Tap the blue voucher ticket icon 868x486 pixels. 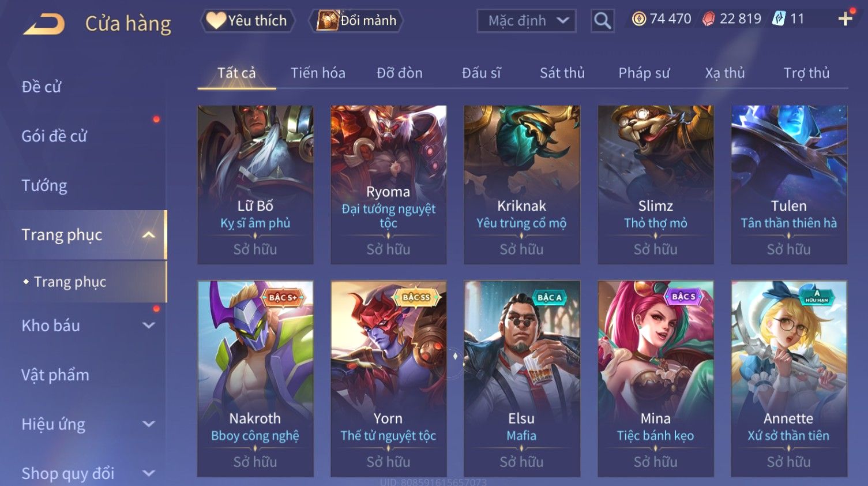pyautogui.click(x=779, y=19)
